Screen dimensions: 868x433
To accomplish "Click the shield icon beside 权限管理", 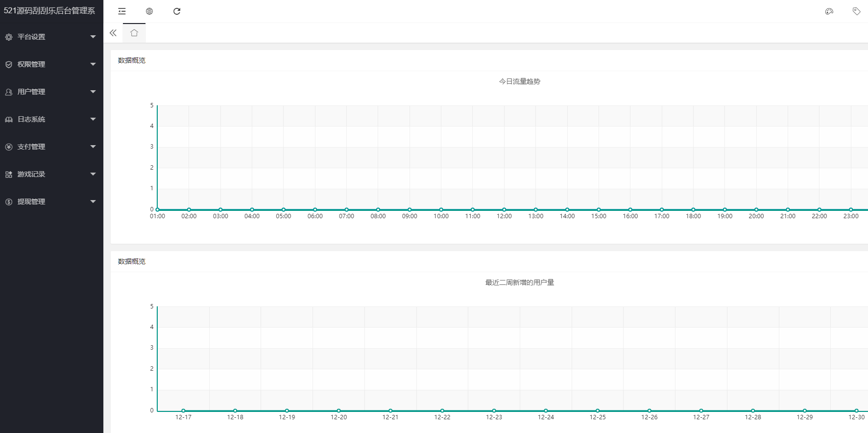I will point(9,64).
